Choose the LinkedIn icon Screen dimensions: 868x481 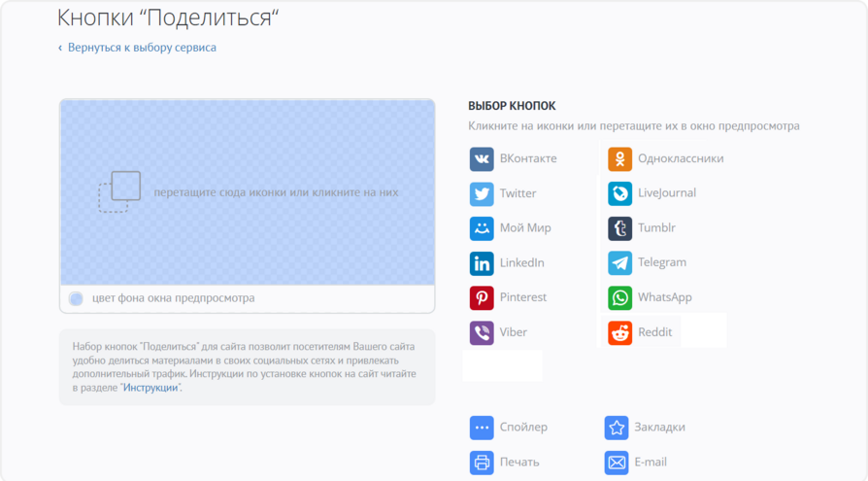tap(482, 263)
